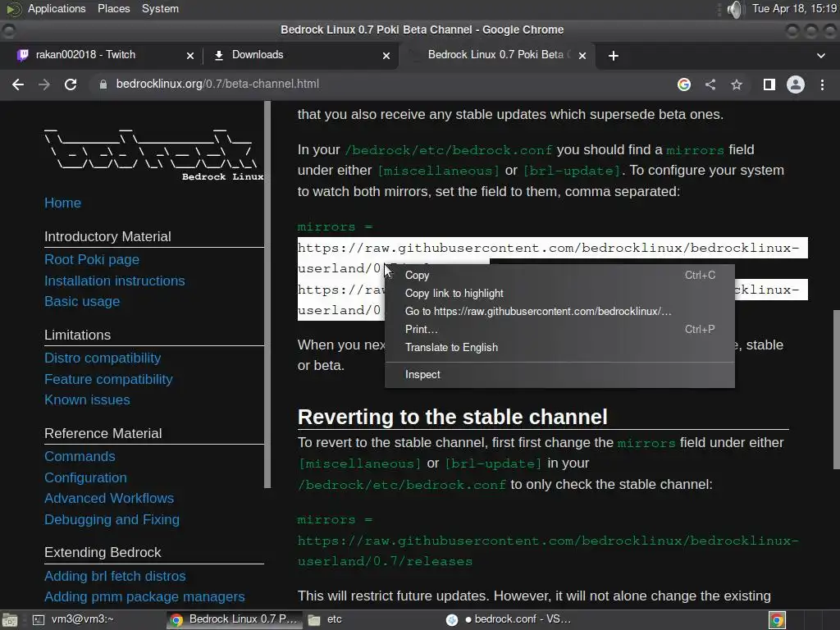Toggle the Chrome side panel icon
840x630 pixels.
tap(769, 84)
